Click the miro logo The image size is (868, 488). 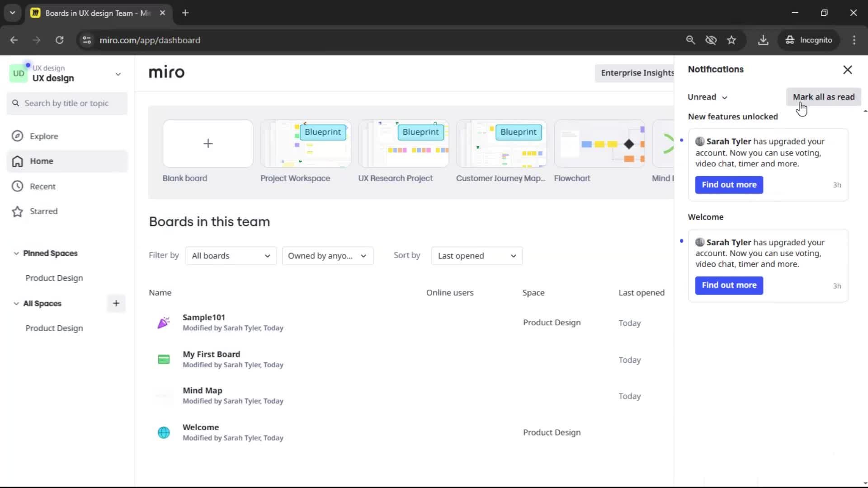click(x=166, y=72)
